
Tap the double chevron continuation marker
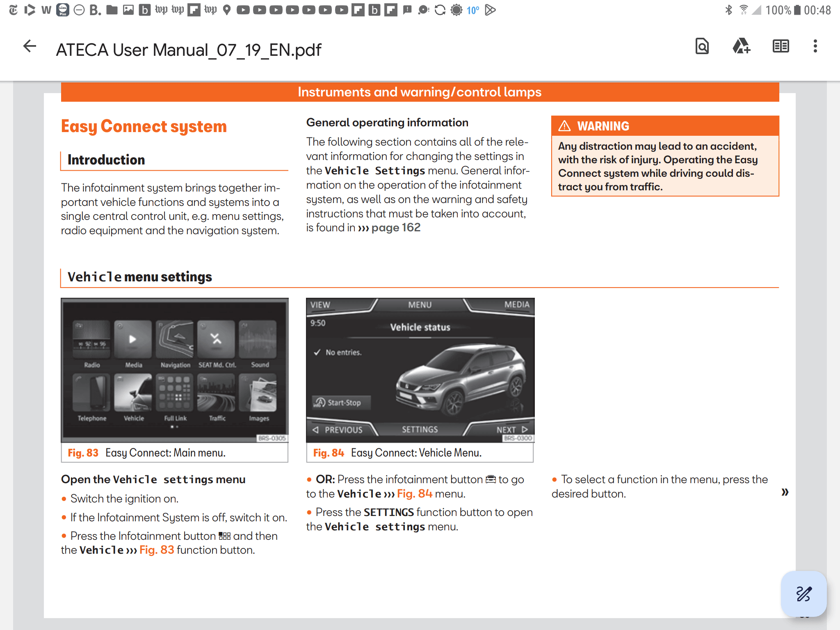[785, 492]
